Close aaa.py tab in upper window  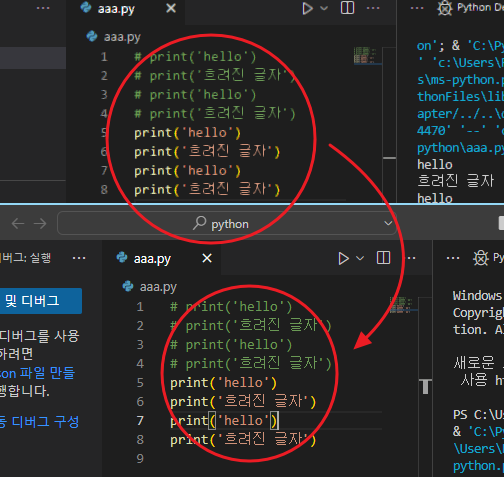(x=171, y=8)
